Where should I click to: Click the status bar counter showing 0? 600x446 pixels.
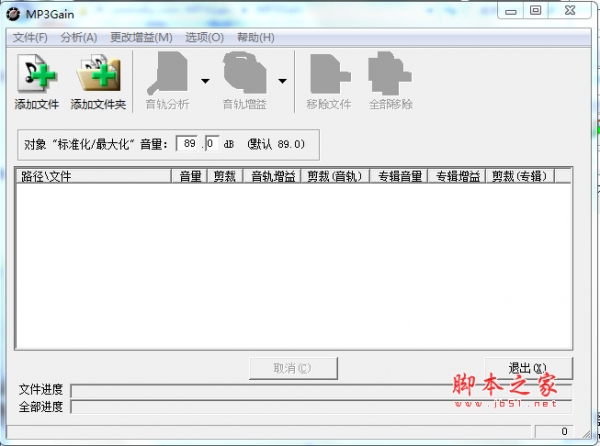tap(554, 431)
